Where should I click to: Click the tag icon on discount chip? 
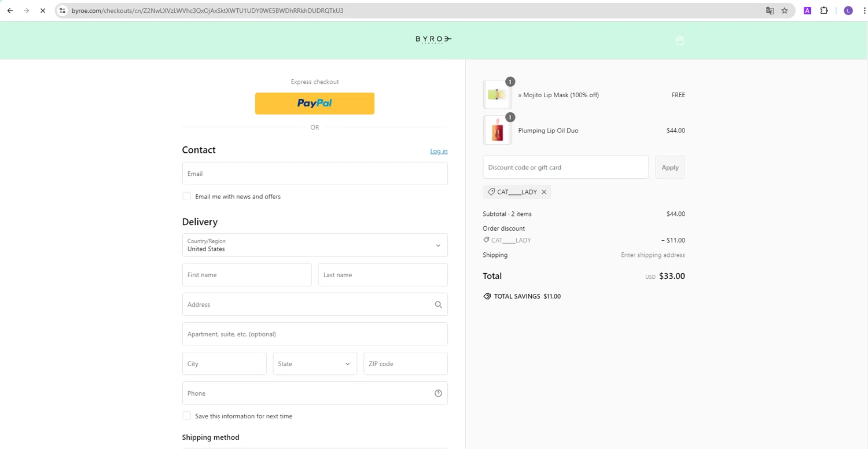(491, 192)
